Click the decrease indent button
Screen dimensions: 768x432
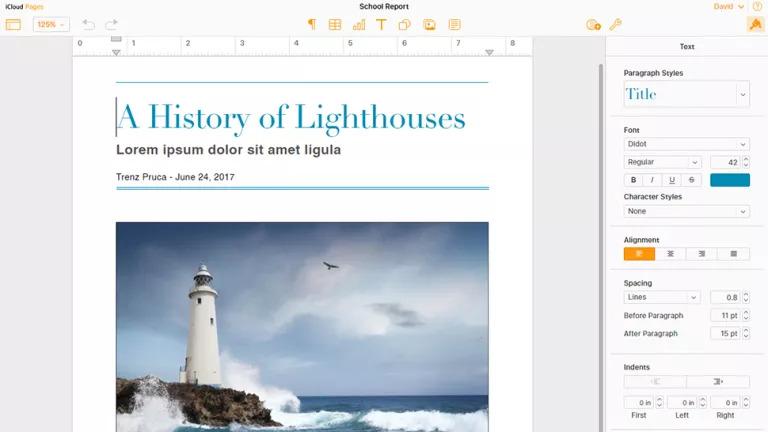pyautogui.click(x=655, y=382)
